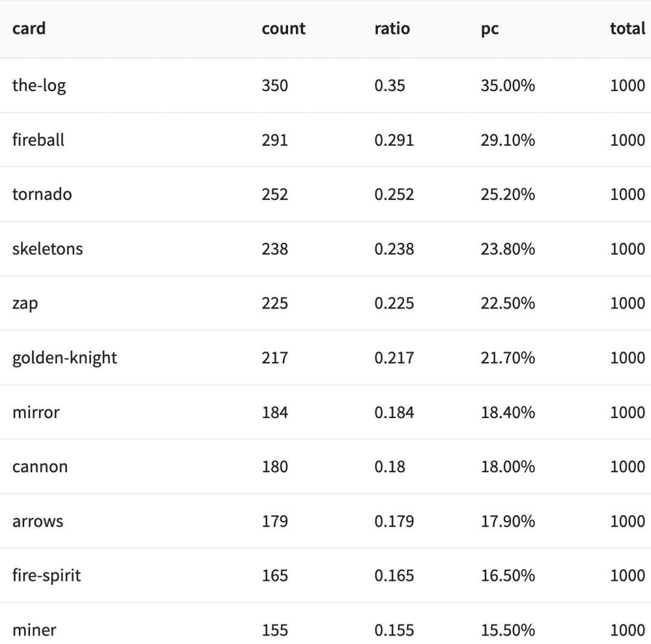Image resolution: width=651 pixels, height=644 pixels.
Task: Select the zap card cell
Action: (25, 303)
